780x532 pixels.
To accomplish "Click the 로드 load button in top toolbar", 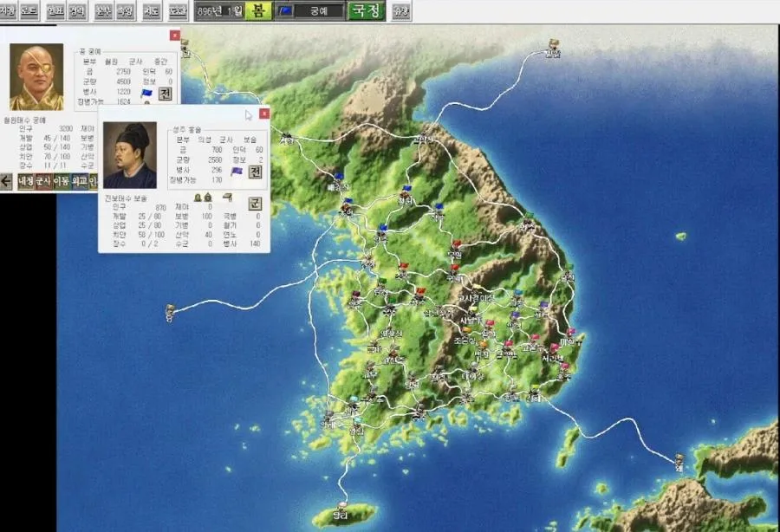I will (29, 10).
